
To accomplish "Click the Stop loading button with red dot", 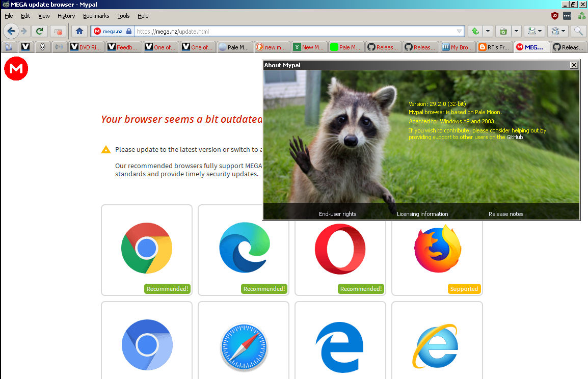I will click(58, 31).
